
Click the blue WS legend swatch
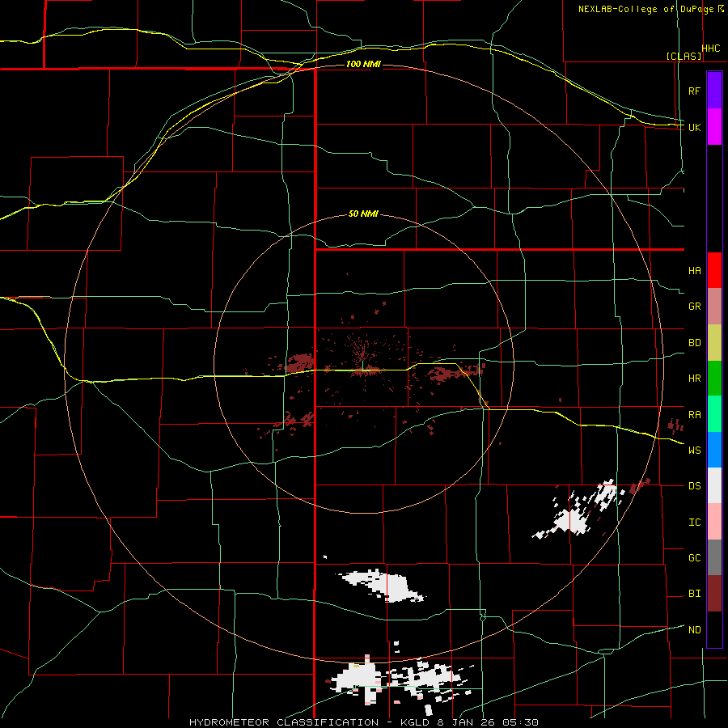pyautogui.click(x=714, y=450)
